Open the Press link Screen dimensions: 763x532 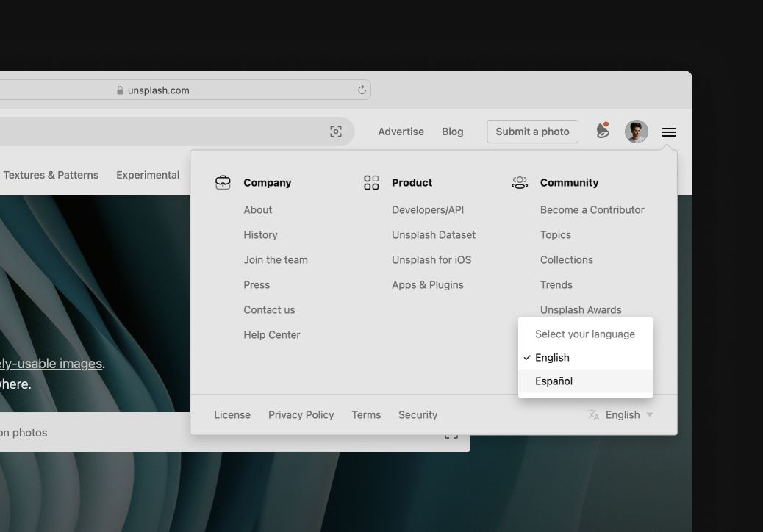257,285
